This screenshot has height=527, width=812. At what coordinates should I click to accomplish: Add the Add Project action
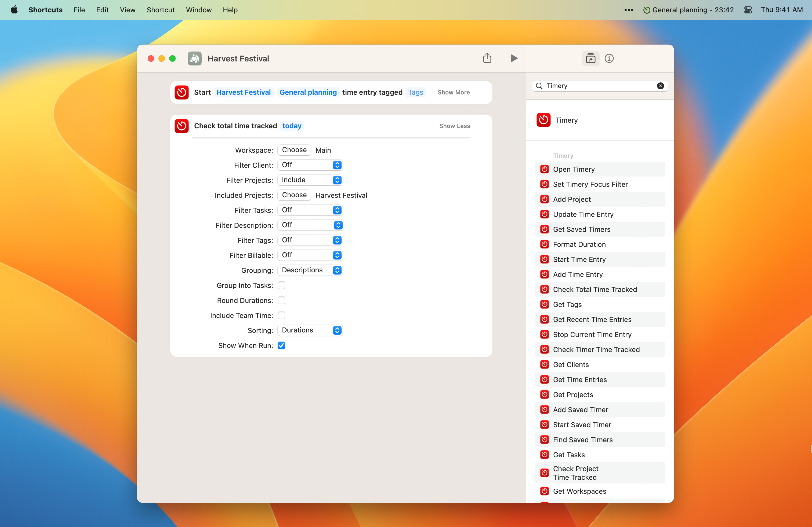coord(600,199)
